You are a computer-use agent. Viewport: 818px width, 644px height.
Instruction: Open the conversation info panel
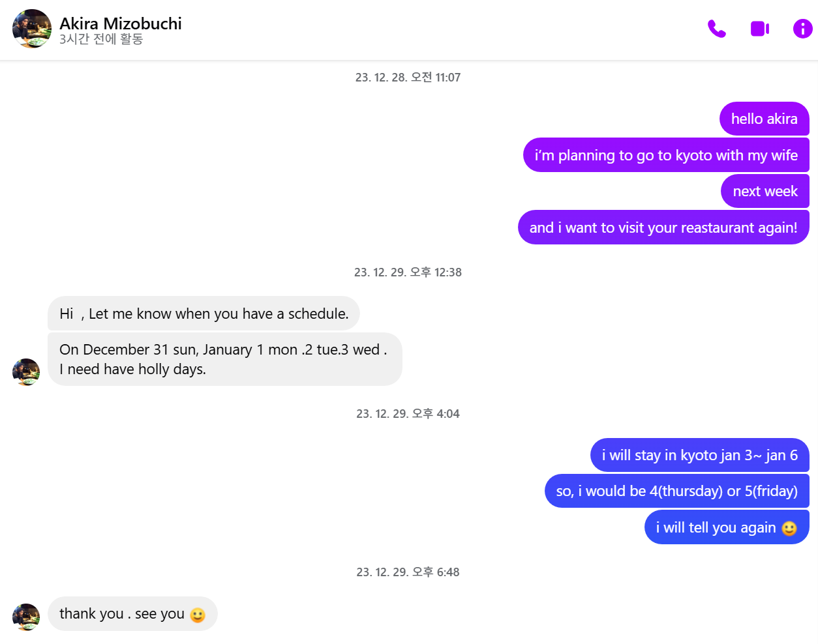[x=802, y=29]
